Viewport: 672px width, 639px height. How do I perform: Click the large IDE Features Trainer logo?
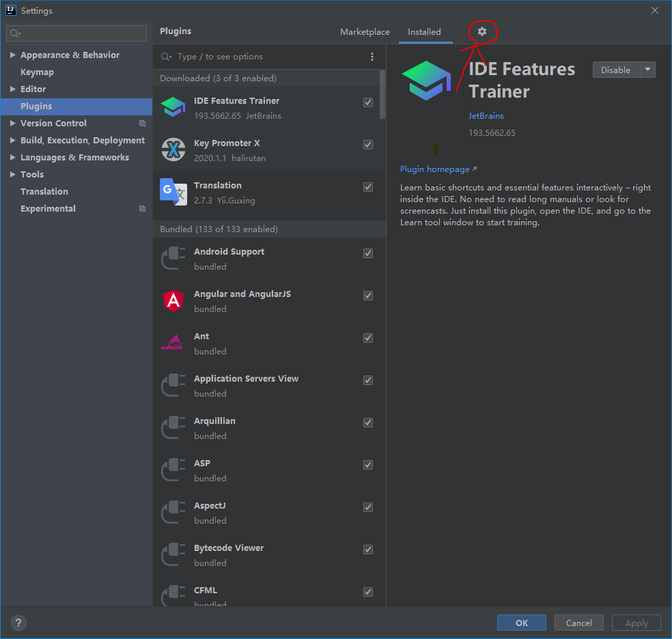coord(426,81)
